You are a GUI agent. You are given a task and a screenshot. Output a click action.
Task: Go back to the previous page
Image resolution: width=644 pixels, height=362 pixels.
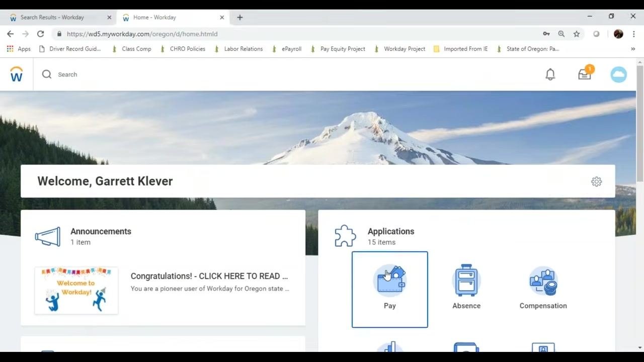point(11,34)
